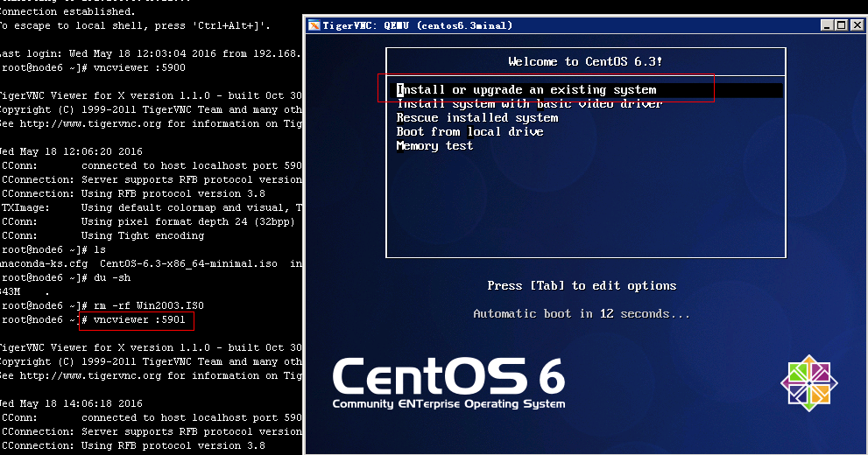
Task: Minimize the TigerVNC QEMU window
Action: (827, 25)
